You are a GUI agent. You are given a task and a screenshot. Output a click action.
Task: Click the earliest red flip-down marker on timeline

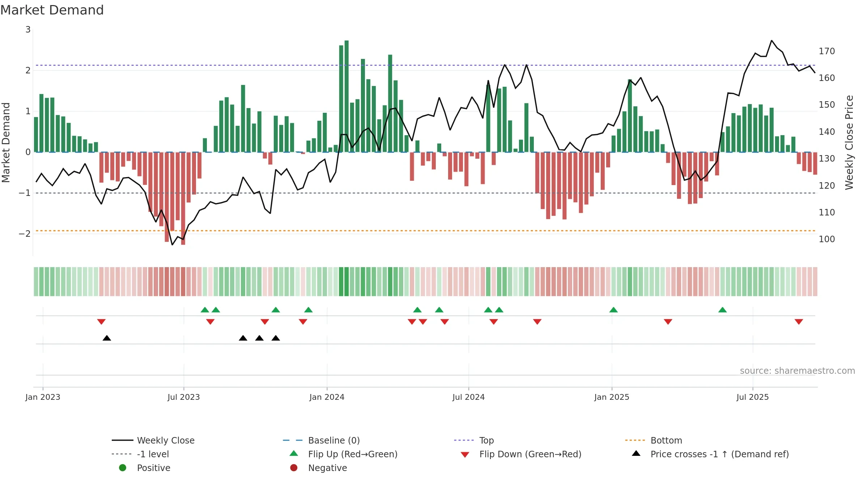(x=101, y=322)
